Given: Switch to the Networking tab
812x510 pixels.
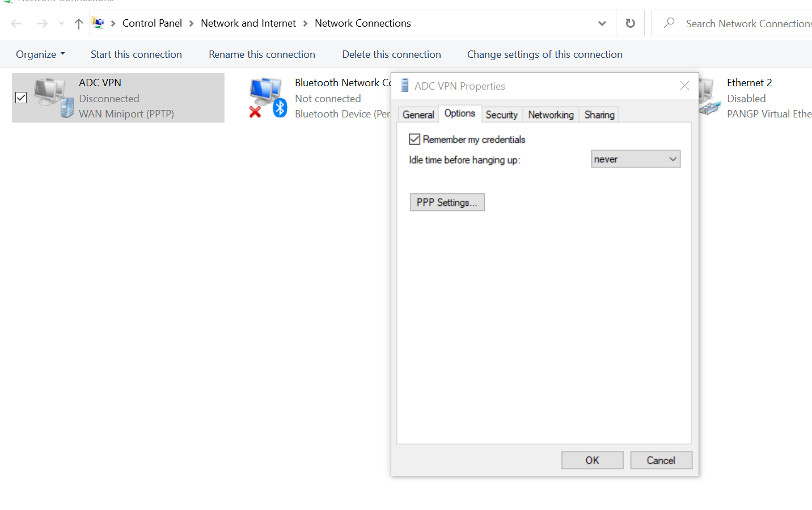Looking at the screenshot, I should pyautogui.click(x=551, y=115).
